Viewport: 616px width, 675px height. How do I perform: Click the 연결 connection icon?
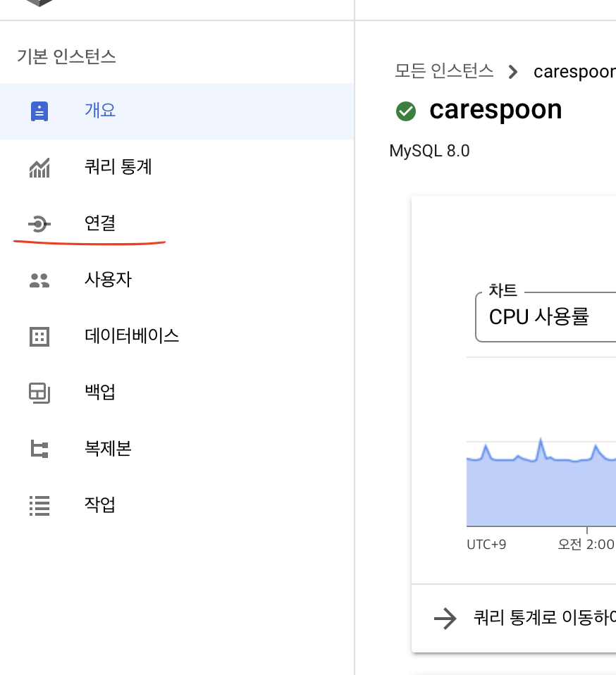39,224
